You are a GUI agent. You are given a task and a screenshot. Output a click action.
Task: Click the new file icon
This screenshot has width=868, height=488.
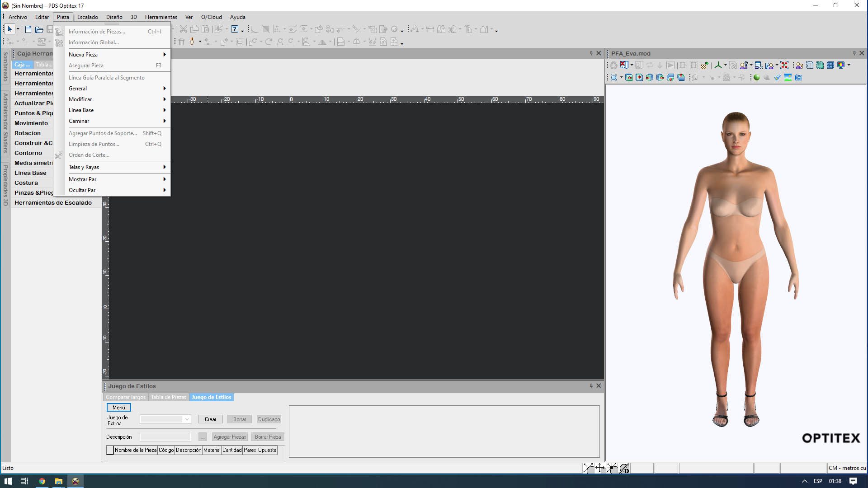click(x=28, y=29)
